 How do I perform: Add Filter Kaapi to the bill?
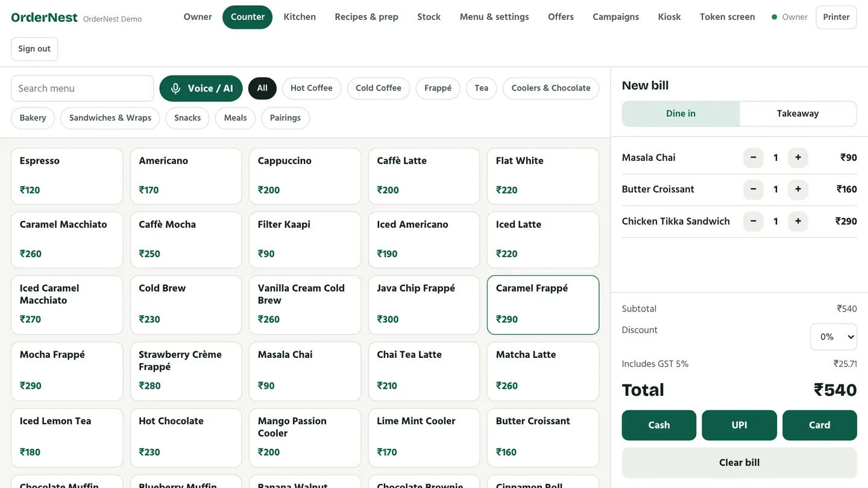point(305,240)
